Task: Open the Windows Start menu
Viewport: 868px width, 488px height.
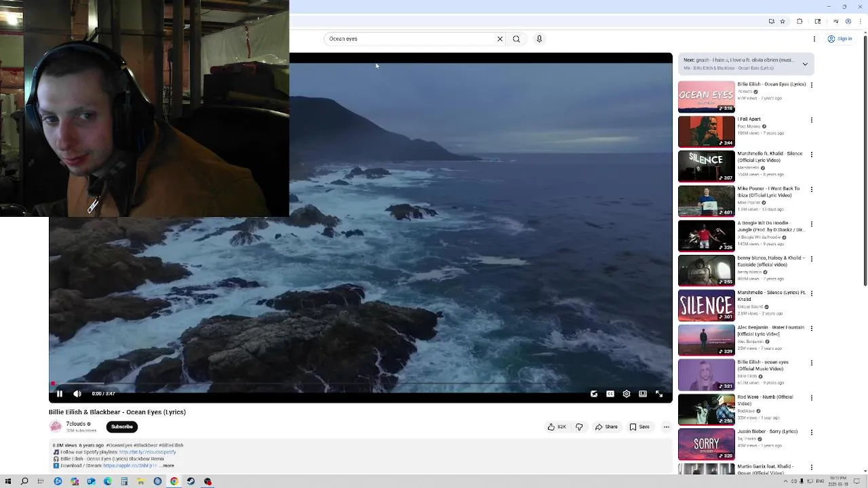Action: click(8, 481)
